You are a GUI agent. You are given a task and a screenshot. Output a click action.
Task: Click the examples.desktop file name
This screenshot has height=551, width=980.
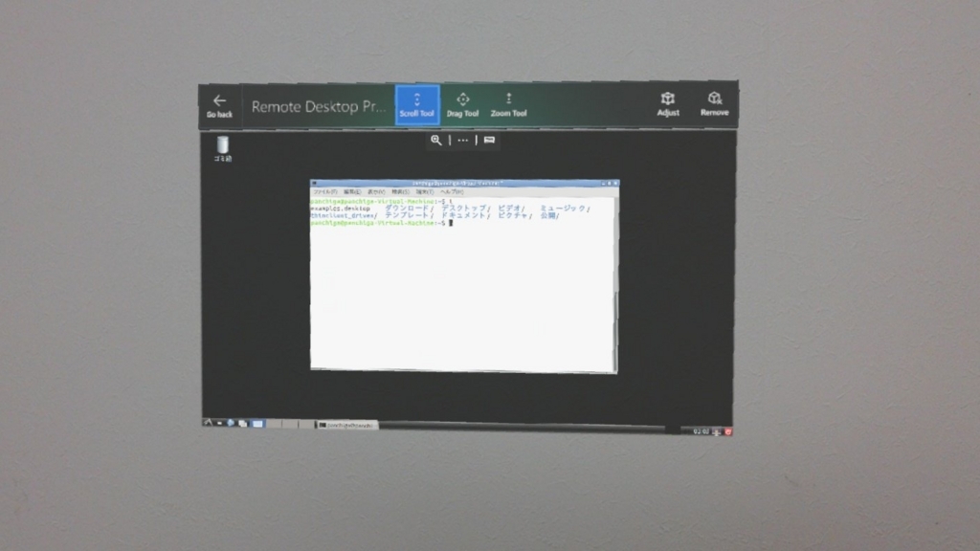pyautogui.click(x=341, y=208)
